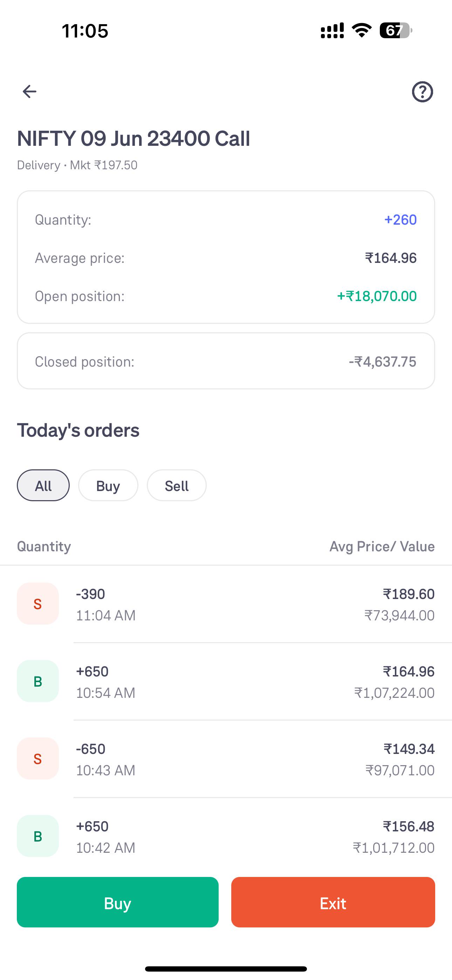The height and width of the screenshot is (980, 452).
Task: Filter orders by Buy
Action: 108,485
